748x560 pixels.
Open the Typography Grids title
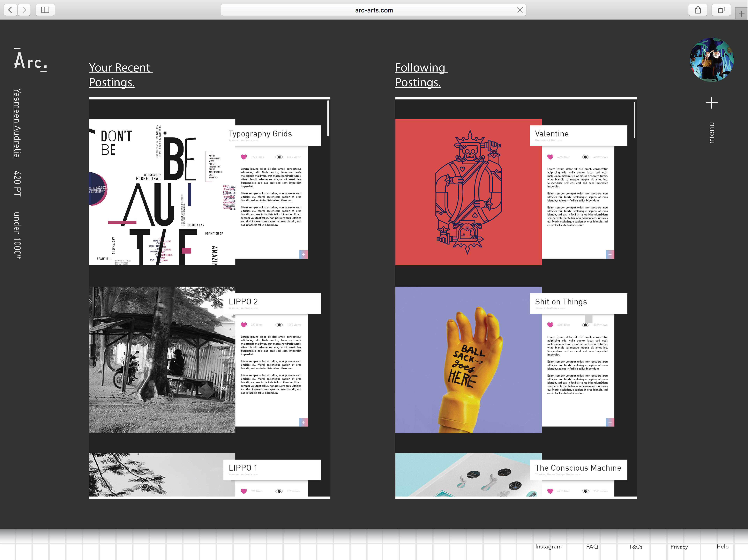point(260,134)
